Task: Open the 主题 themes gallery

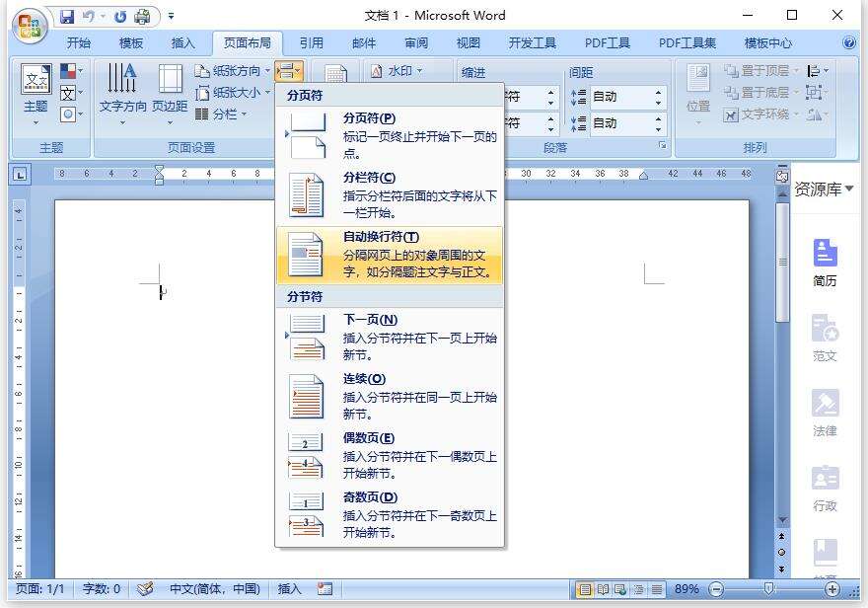Action: [36, 94]
